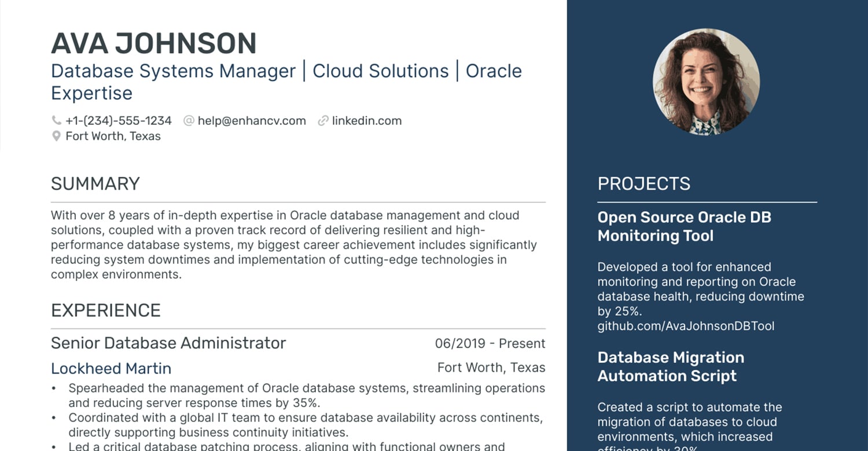Click the @ email icon
Screen dimensions: 868x451
(189, 121)
